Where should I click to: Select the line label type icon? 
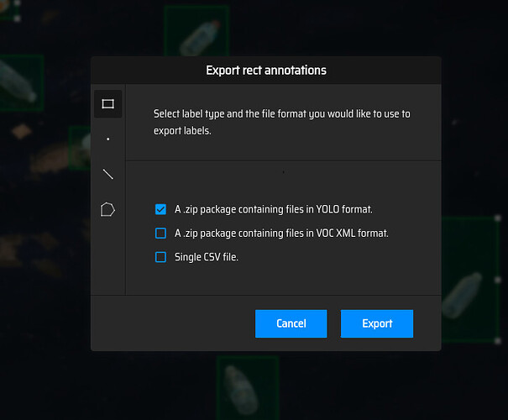[x=107, y=175]
